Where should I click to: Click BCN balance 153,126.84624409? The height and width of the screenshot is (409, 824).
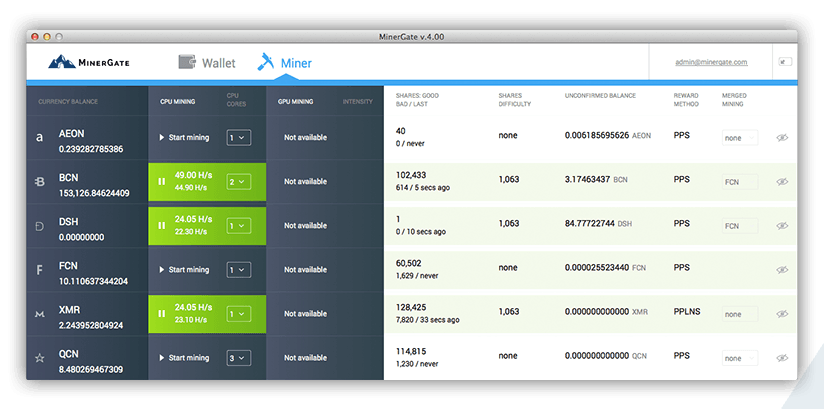coord(94,193)
